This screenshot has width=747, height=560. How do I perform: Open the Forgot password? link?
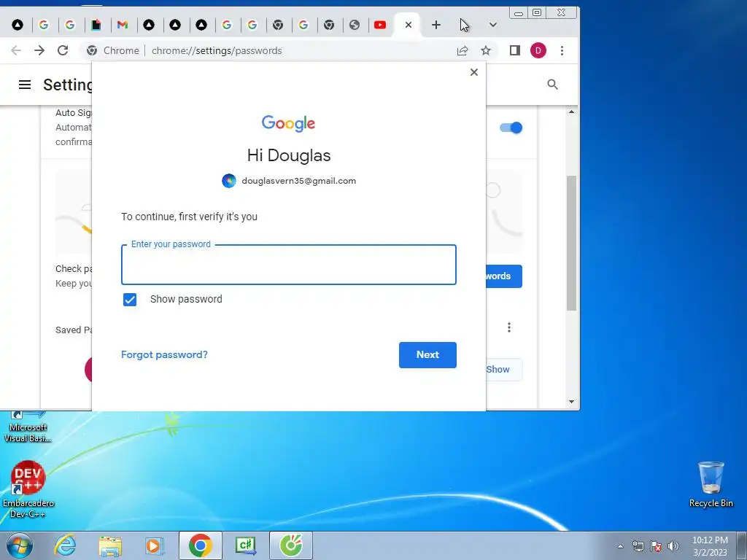point(164,355)
